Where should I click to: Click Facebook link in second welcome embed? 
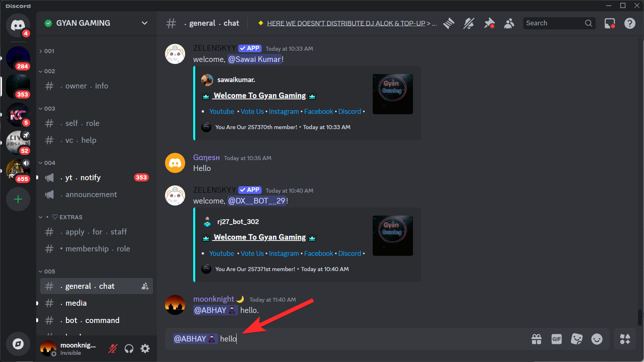point(319,254)
